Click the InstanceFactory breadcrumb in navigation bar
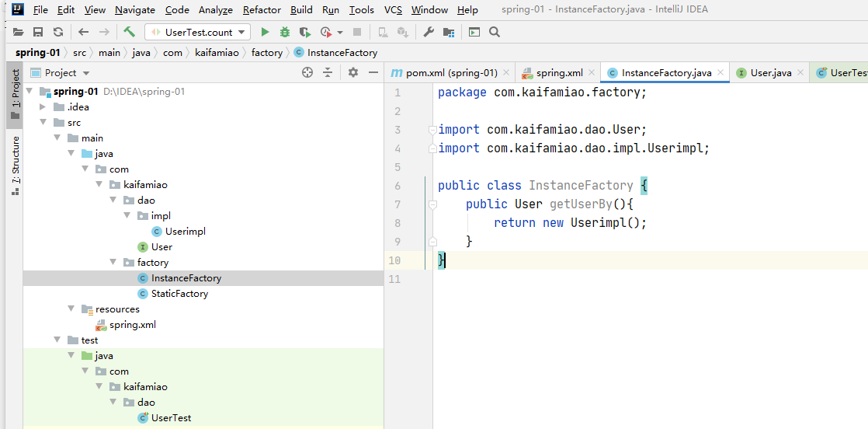Viewport: 868px width, 429px height. pos(336,53)
